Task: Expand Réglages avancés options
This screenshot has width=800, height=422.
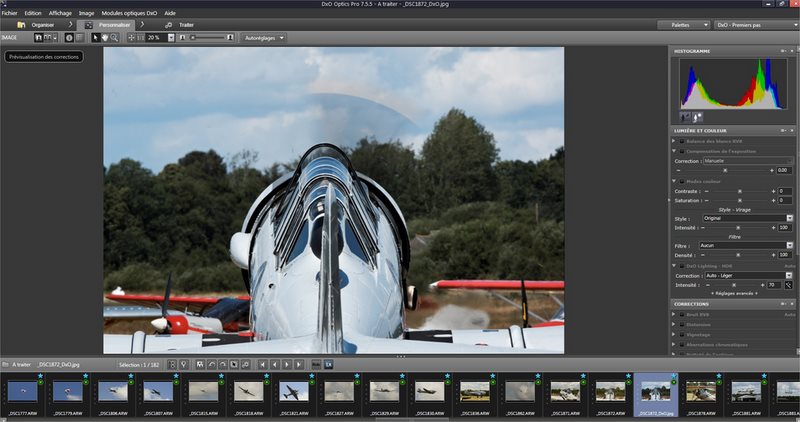Action: 735,294
